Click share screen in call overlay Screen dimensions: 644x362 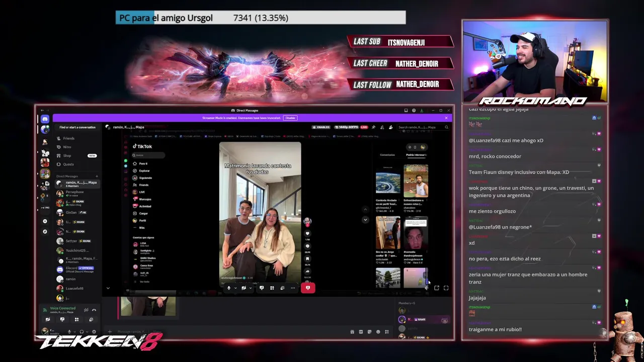(262, 288)
